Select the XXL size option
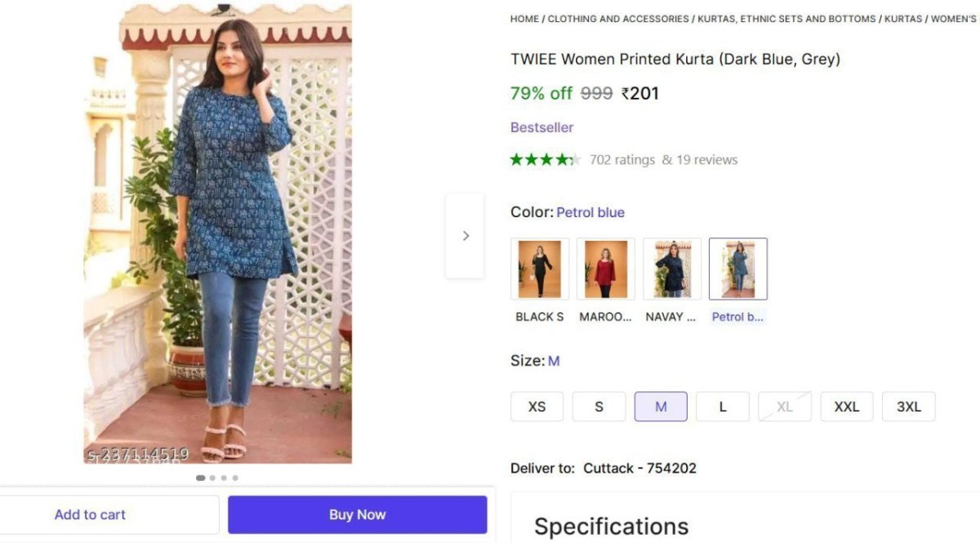 coord(847,406)
